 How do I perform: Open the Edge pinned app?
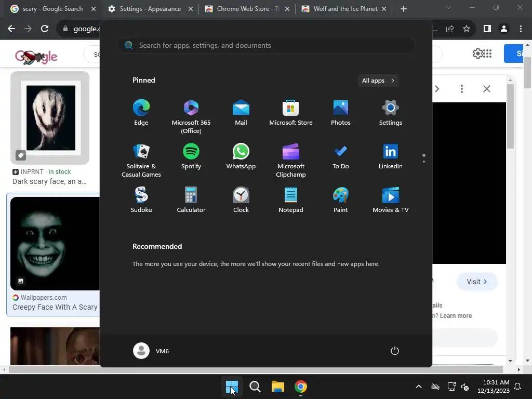pyautogui.click(x=141, y=113)
